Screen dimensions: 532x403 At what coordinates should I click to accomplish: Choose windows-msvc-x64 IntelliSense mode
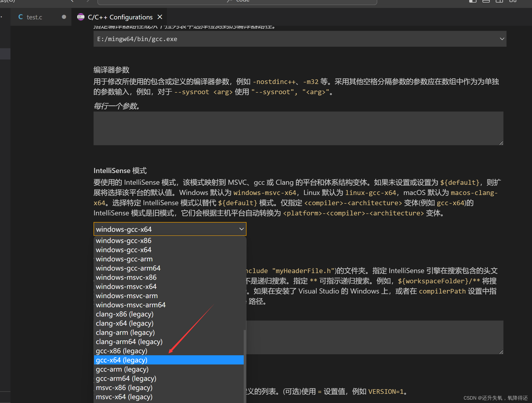click(168, 287)
